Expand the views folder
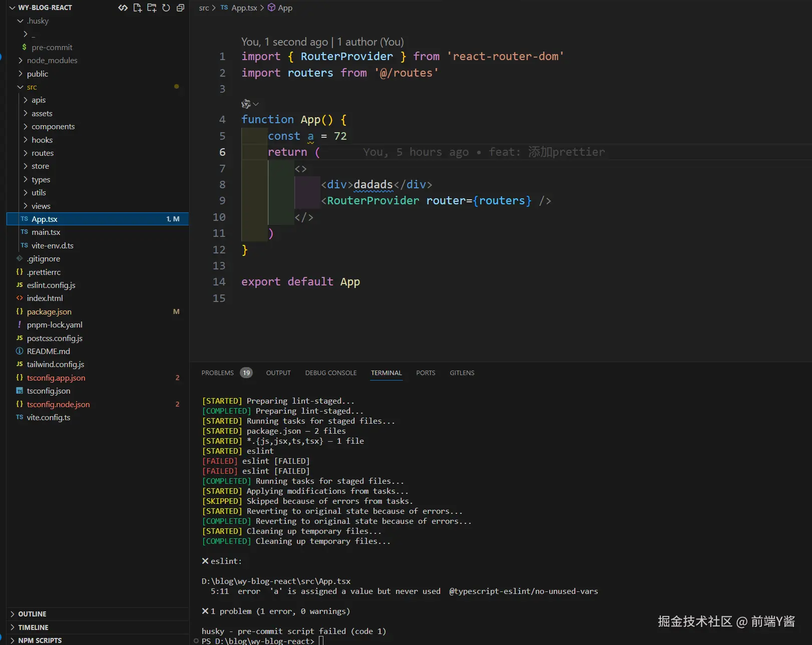Image resolution: width=812 pixels, height=645 pixels. click(26, 206)
